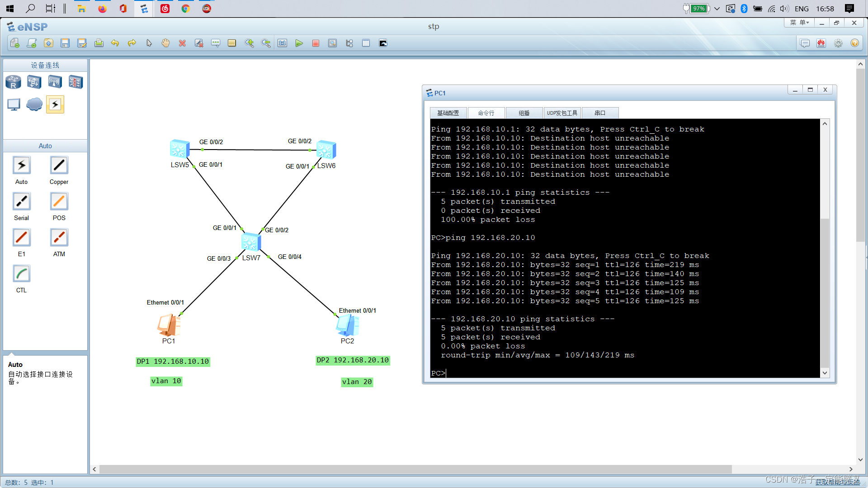Open the 基础配置 tab

point(448,113)
